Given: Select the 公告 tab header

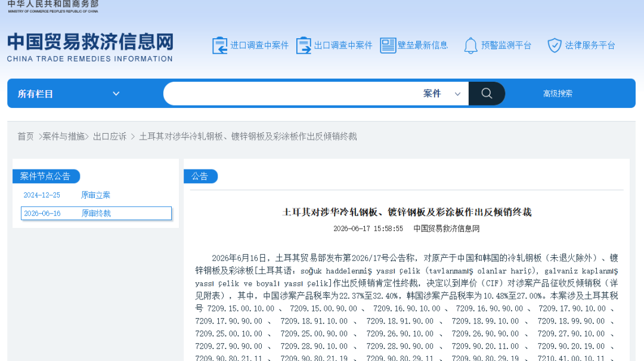Looking at the screenshot, I should [x=200, y=177].
